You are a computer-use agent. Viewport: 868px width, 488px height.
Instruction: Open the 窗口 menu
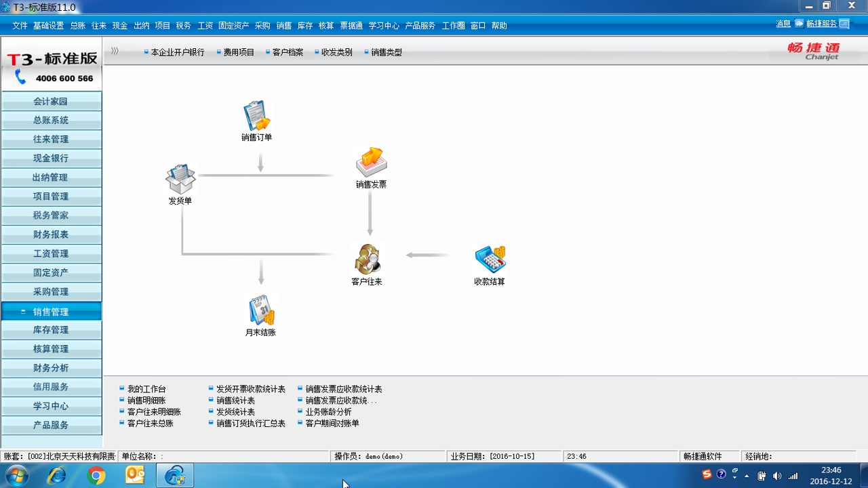pos(478,25)
